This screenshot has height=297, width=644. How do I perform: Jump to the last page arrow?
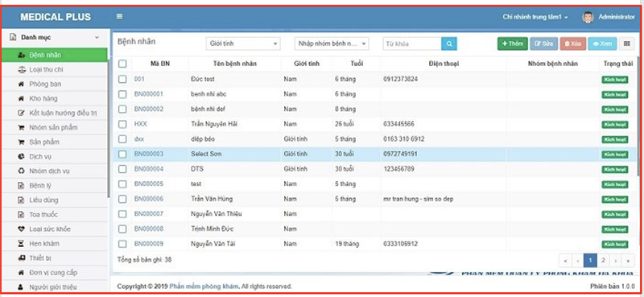pyautogui.click(x=628, y=261)
